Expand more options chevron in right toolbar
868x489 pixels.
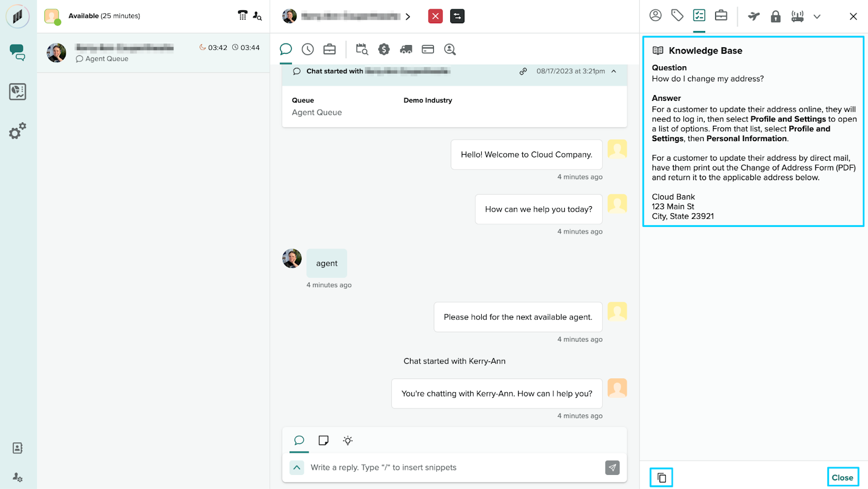click(817, 17)
